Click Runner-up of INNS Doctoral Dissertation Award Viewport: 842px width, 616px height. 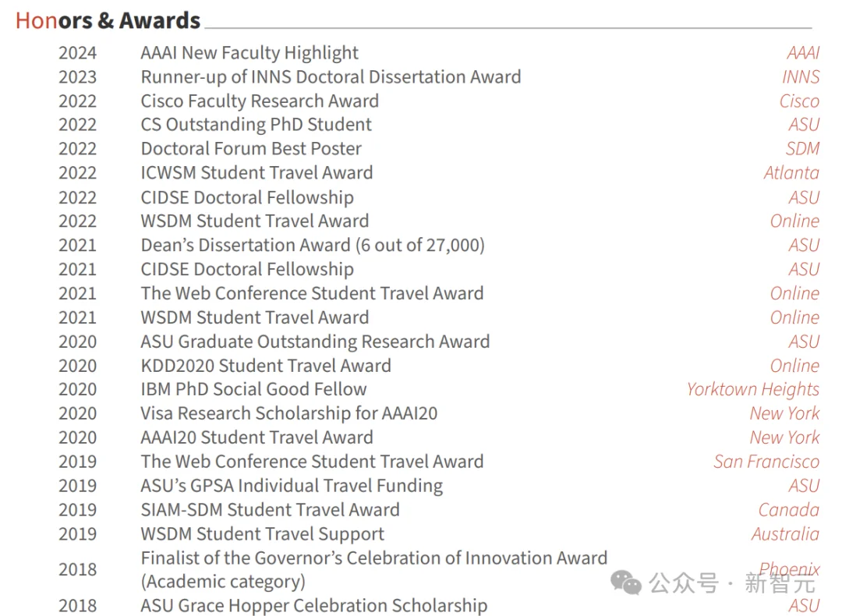click(331, 77)
